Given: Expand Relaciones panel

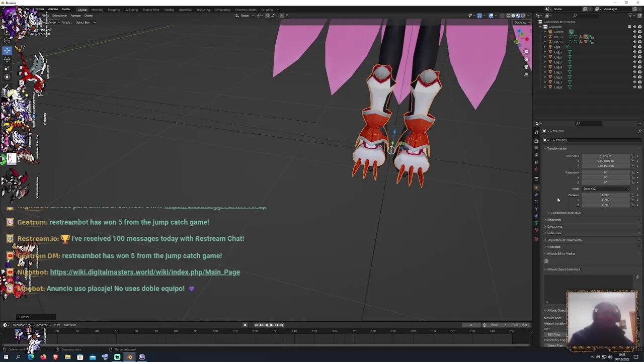Looking at the screenshot, I should 553,220.
